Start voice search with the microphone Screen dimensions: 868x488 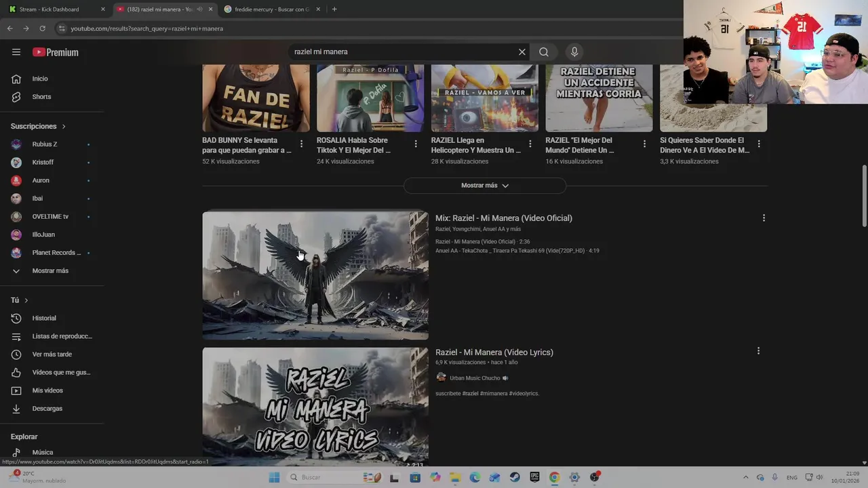(574, 52)
